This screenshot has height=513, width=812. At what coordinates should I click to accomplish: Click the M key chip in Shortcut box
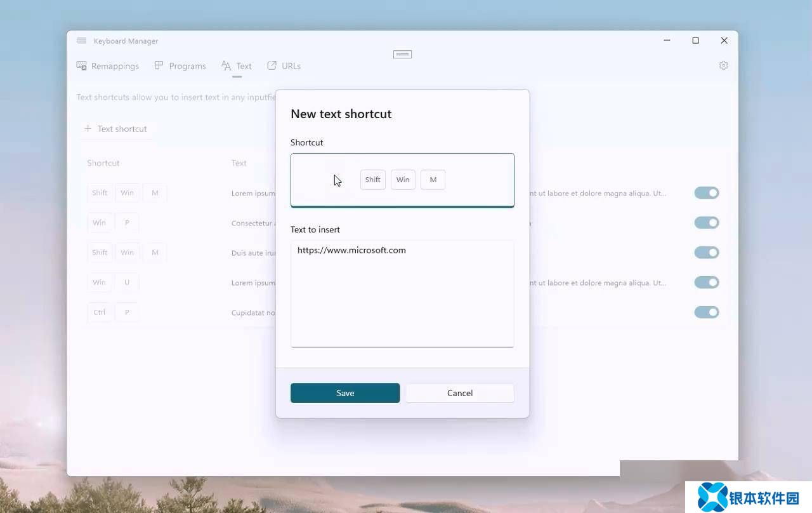click(x=433, y=180)
